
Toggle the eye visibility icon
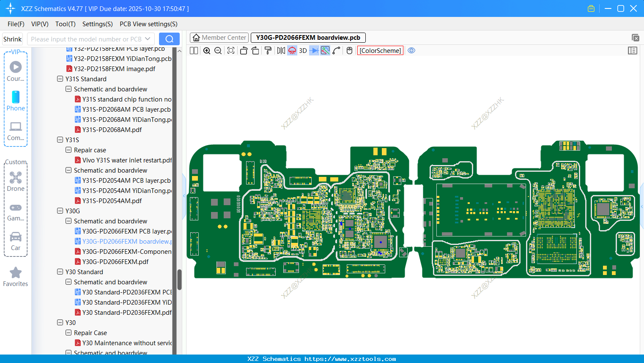[x=411, y=51]
